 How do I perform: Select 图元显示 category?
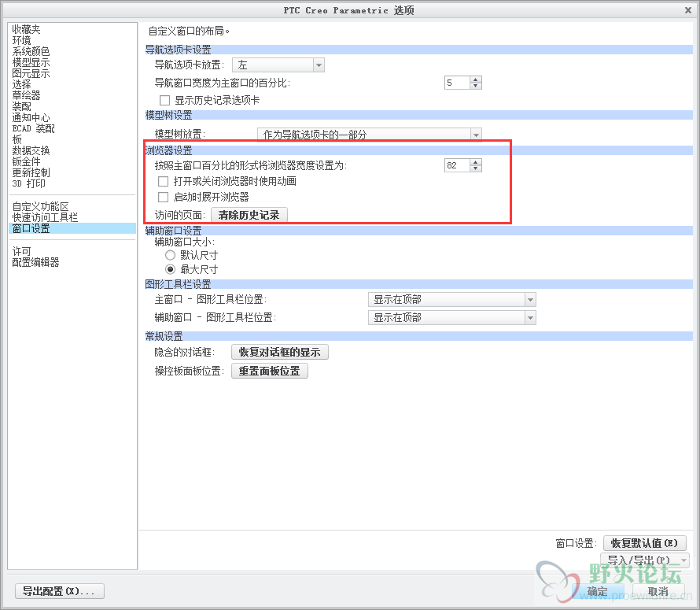pos(31,73)
